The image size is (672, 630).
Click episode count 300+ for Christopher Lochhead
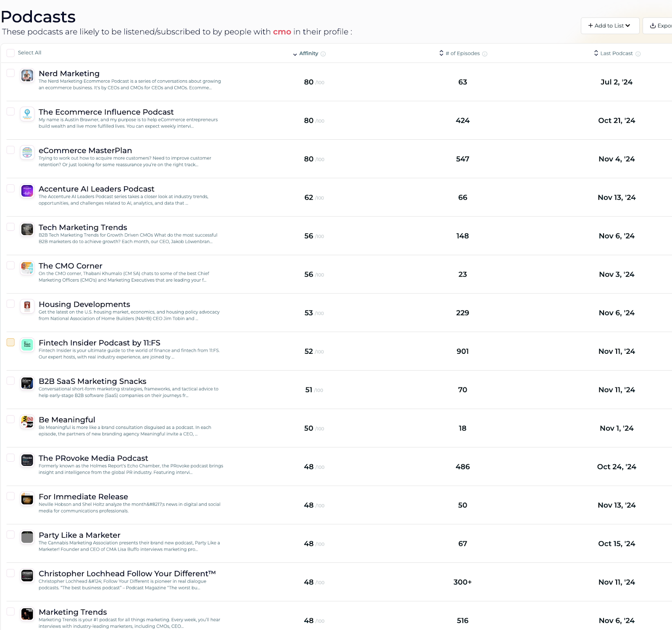tap(462, 582)
